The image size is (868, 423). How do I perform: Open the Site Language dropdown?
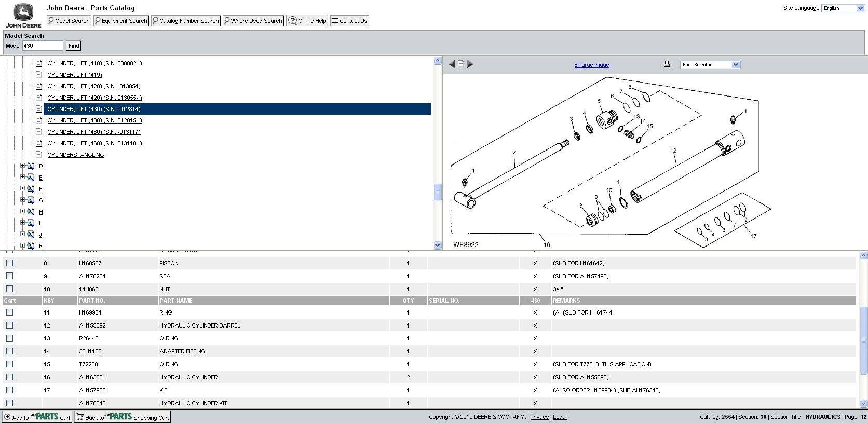click(x=843, y=8)
